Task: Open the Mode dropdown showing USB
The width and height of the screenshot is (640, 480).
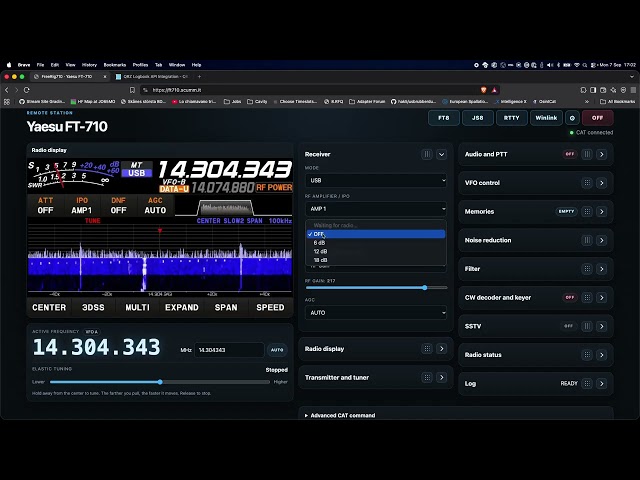Action: (376, 180)
